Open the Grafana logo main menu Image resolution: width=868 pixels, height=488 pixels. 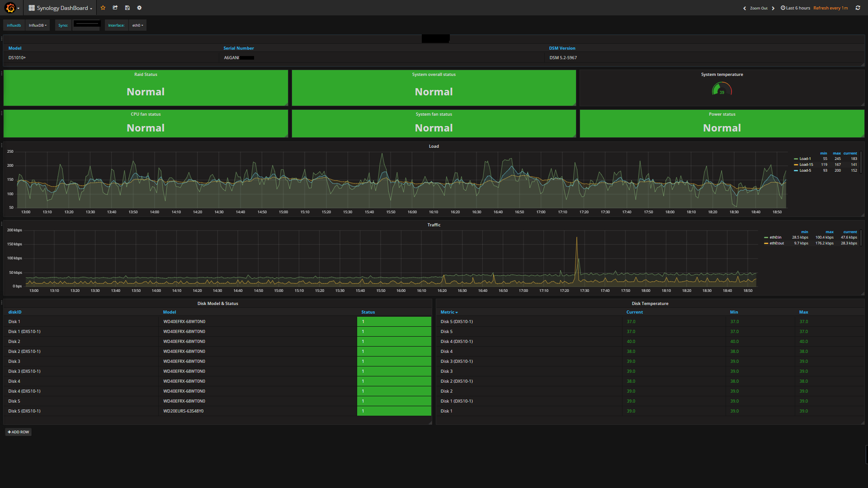pyautogui.click(x=11, y=8)
